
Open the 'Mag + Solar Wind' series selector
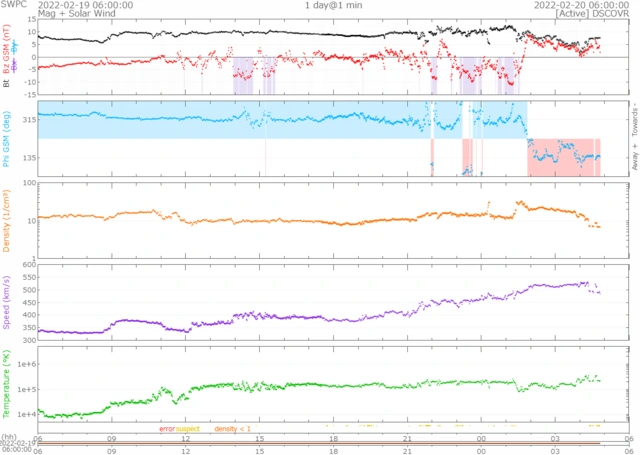(x=77, y=13)
